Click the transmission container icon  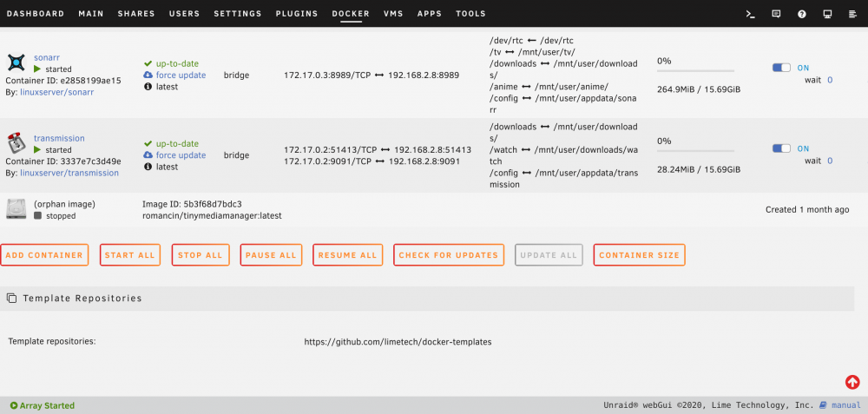(16, 143)
